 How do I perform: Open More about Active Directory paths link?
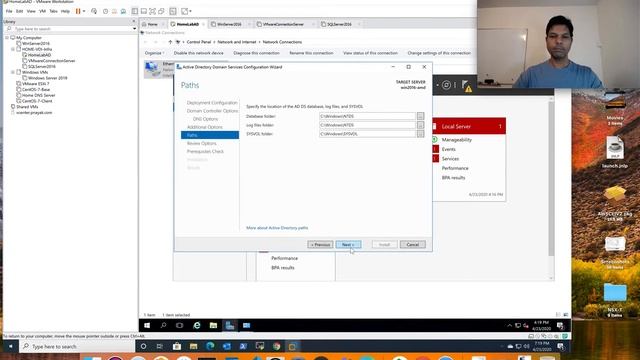(277, 228)
